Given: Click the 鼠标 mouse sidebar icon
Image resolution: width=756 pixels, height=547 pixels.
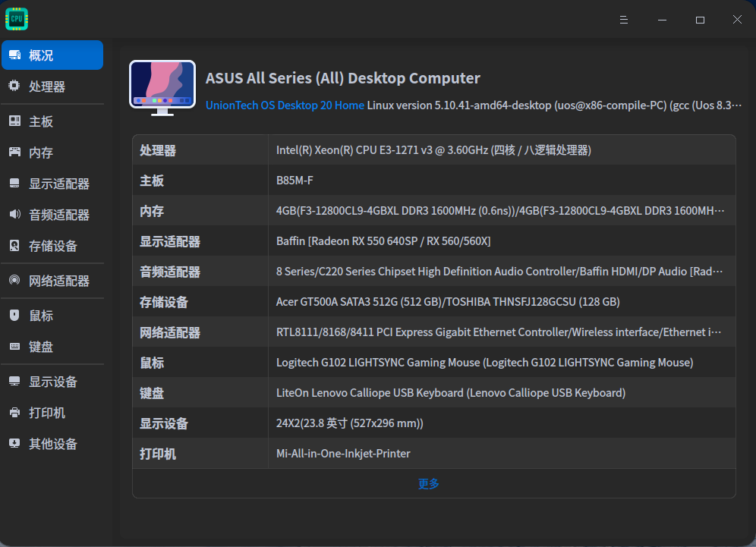Looking at the screenshot, I should pos(14,315).
